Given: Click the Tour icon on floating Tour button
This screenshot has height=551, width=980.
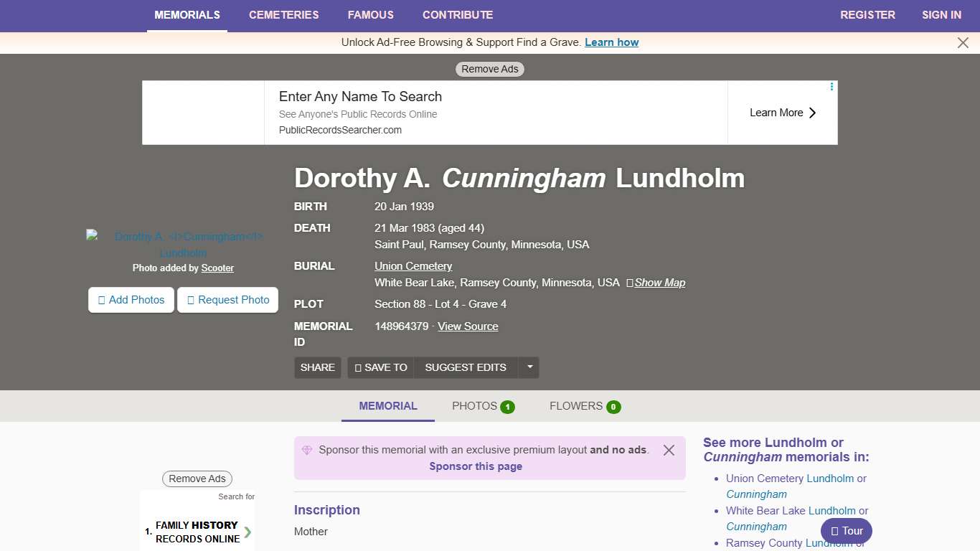Looking at the screenshot, I should coord(834,531).
